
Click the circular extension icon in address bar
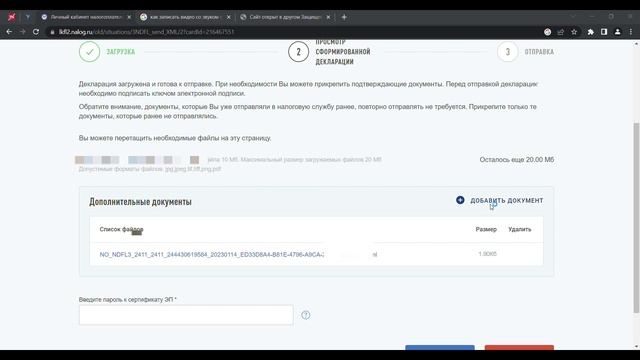click(x=547, y=32)
